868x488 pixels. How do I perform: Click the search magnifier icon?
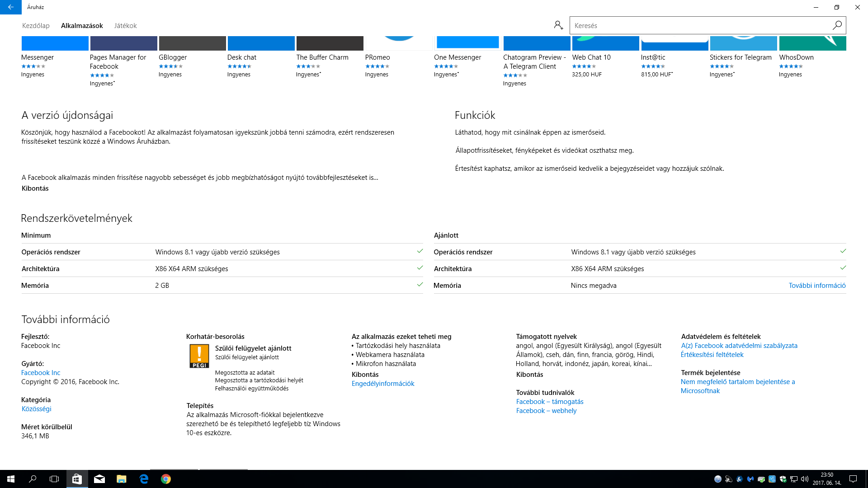[x=837, y=25]
